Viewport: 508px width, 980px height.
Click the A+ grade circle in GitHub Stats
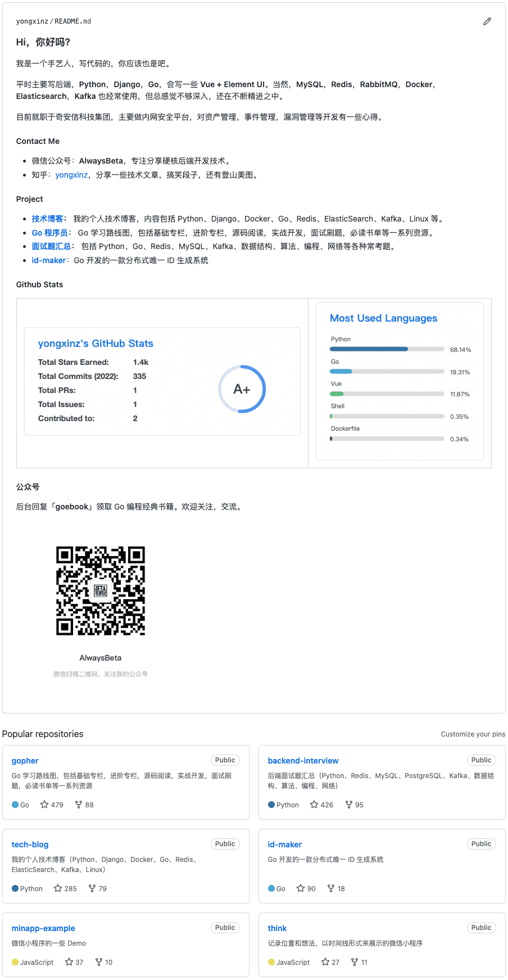(242, 389)
